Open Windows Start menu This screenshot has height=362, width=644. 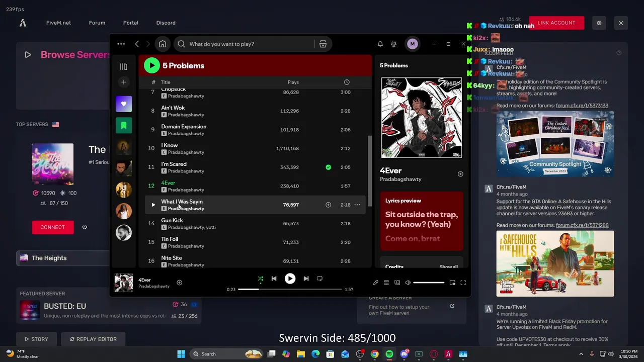[x=181, y=354]
